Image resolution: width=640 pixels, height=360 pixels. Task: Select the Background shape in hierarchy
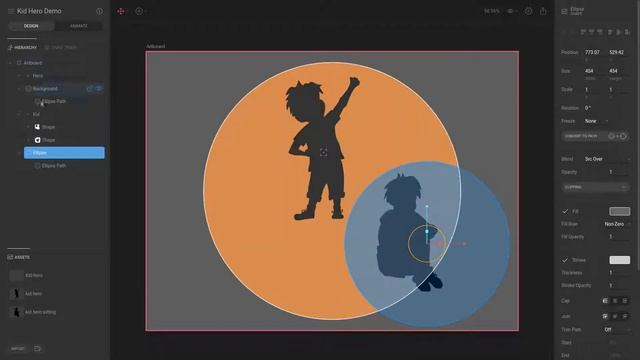pyautogui.click(x=45, y=89)
